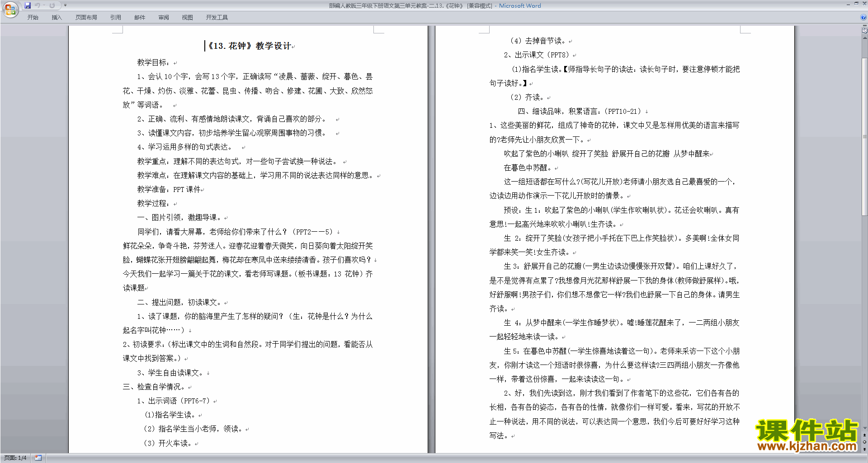The height and width of the screenshot is (463, 868).
Task: Open the undo history dropdown arrow
Action: coord(44,5)
